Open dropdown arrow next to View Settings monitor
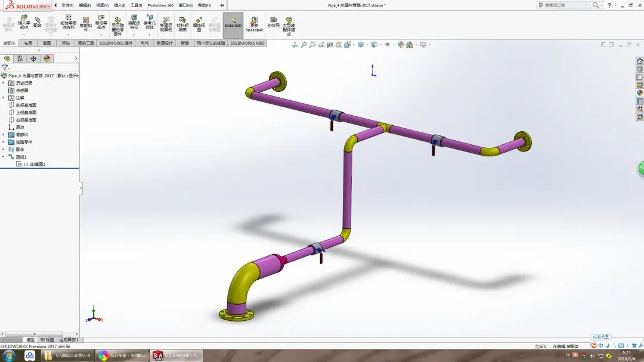The height and width of the screenshot is (362, 644). [429, 45]
